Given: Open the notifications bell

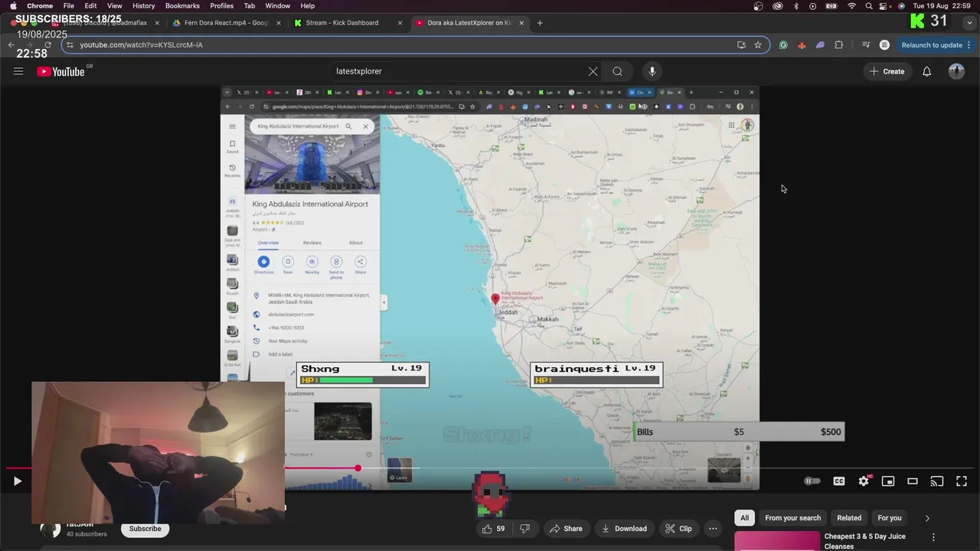Looking at the screenshot, I should pyautogui.click(x=926, y=71).
